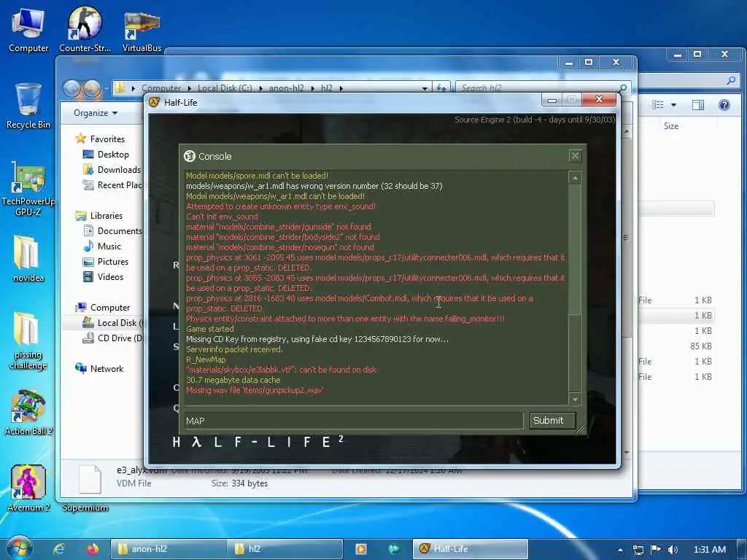
Task: Submit the console command
Action: tap(553, 421)
